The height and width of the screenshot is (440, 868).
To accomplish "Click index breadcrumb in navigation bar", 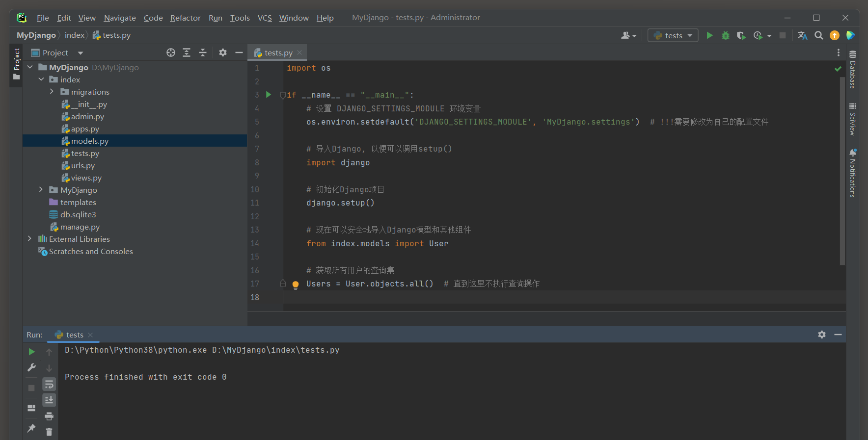I will click(75, 35).
